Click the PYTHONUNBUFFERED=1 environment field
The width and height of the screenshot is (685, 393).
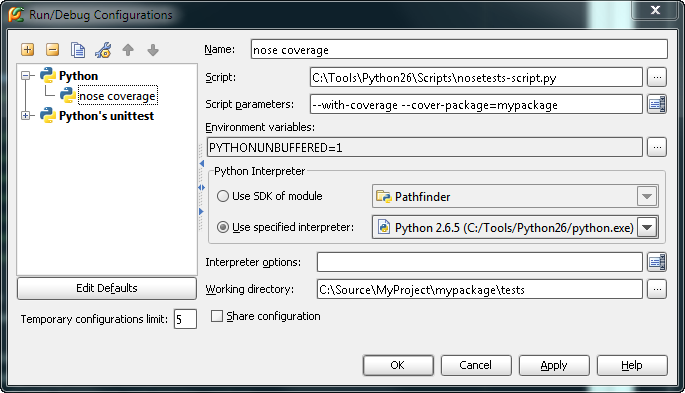(x=425, y=147)
